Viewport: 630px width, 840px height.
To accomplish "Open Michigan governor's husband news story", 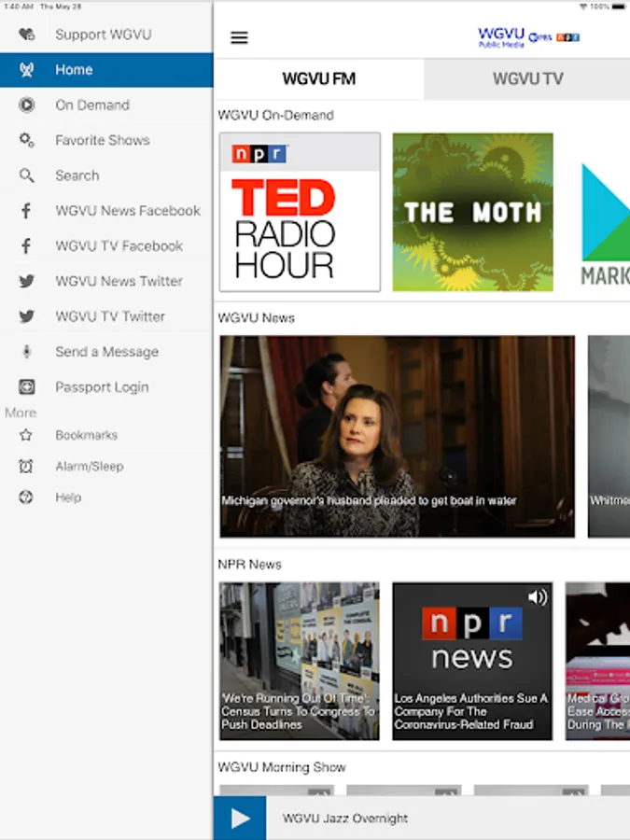I will (x=397, y=436).
